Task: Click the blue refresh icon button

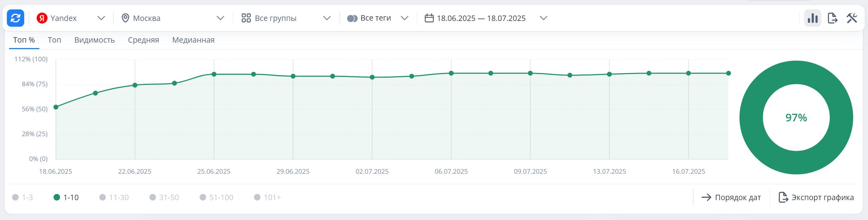Action: pos(16,18)
